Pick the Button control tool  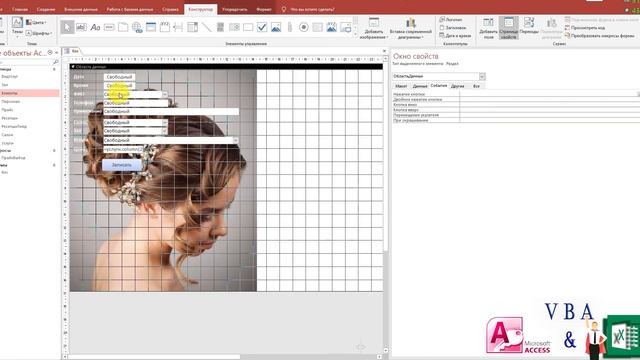tap(109, 27)
